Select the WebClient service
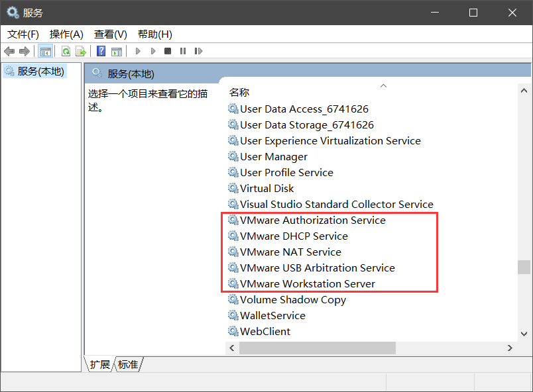 tap(259, 332)
